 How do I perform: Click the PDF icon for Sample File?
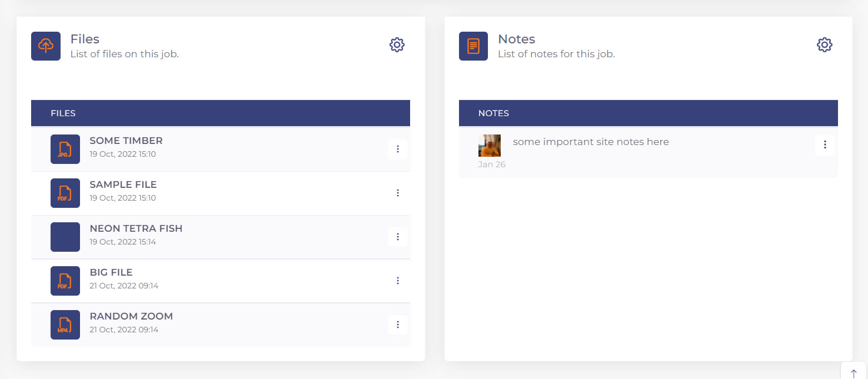point(65,193)
